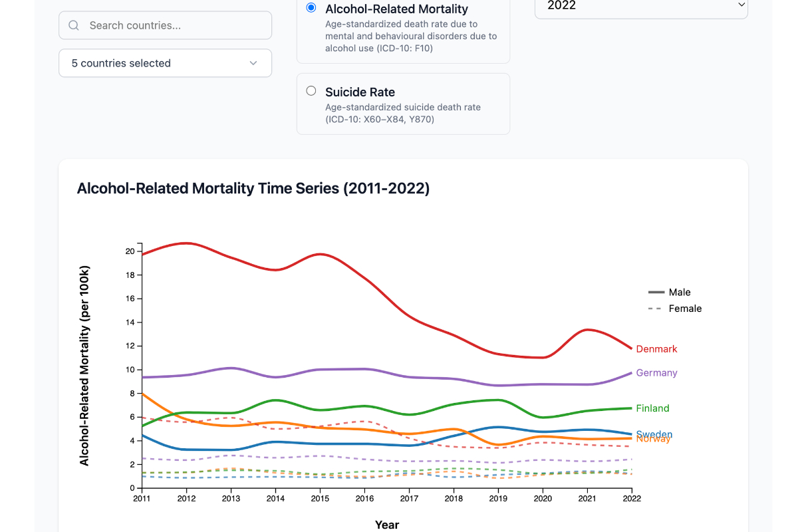Screen dimensions: 798x532
Task: Click the Female legend label
Action: [x=685, y=309]
